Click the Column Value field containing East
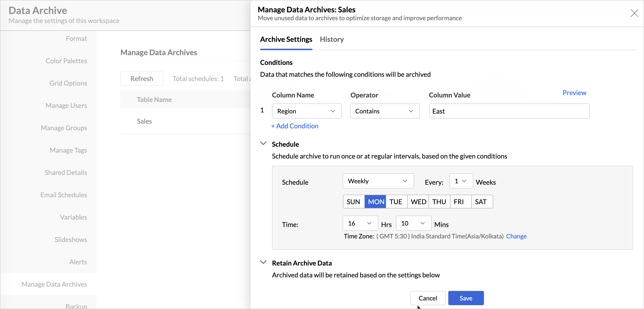The height and width of the screenshot is (309, 644). (509, 111)
